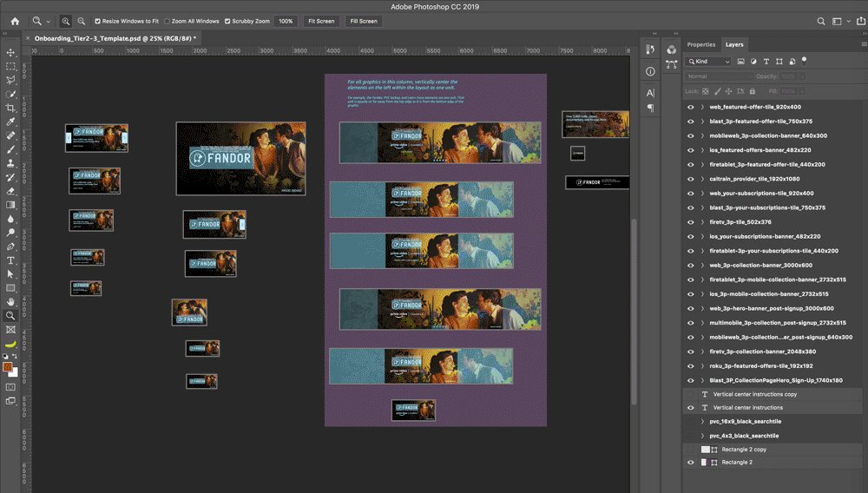
Task: Switch to the Properties tab
Action: pos(700,45)
